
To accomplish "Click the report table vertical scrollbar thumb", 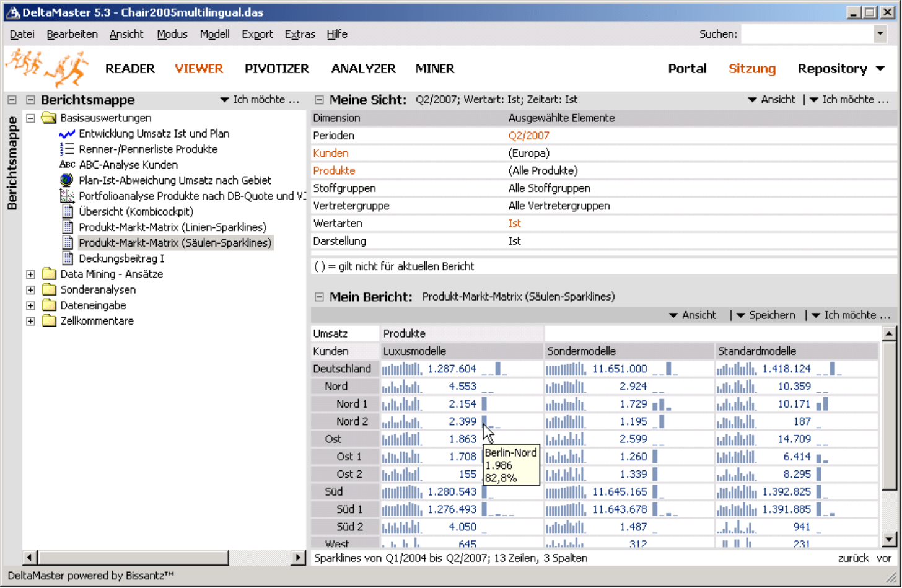I will click(x=889, y=415).
